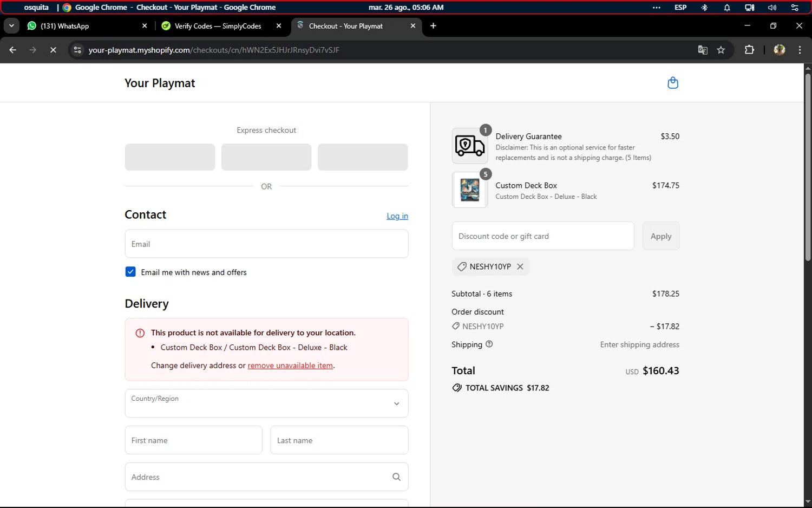
Task: Click the osquita activities label
Action: point(36,8)
